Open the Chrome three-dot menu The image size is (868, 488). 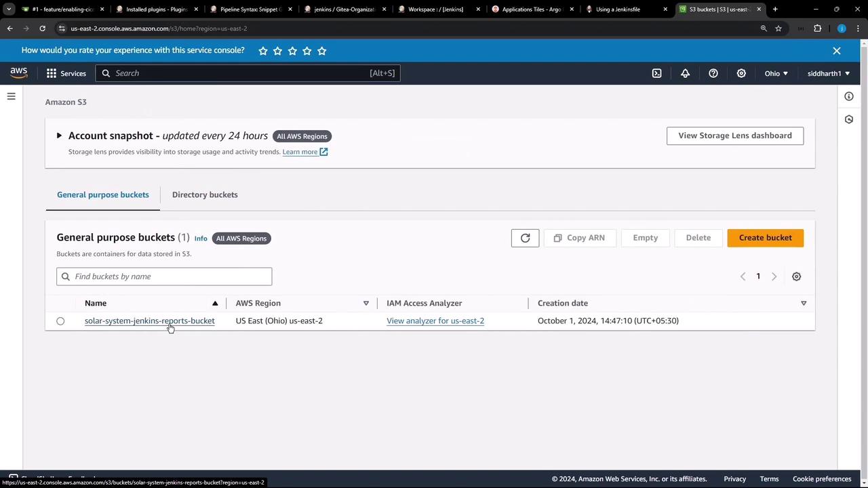click(x=859, y=28)
